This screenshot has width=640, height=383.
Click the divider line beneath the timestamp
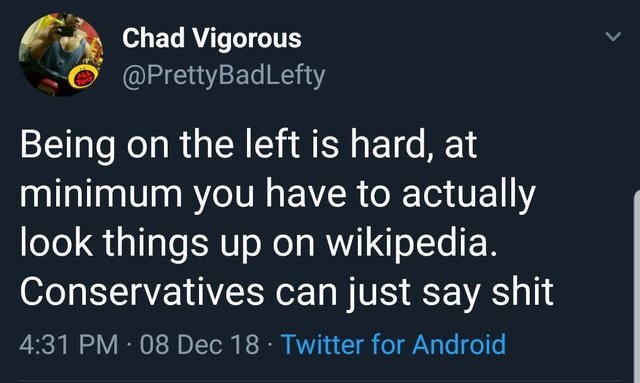click(x=320, y=381)
